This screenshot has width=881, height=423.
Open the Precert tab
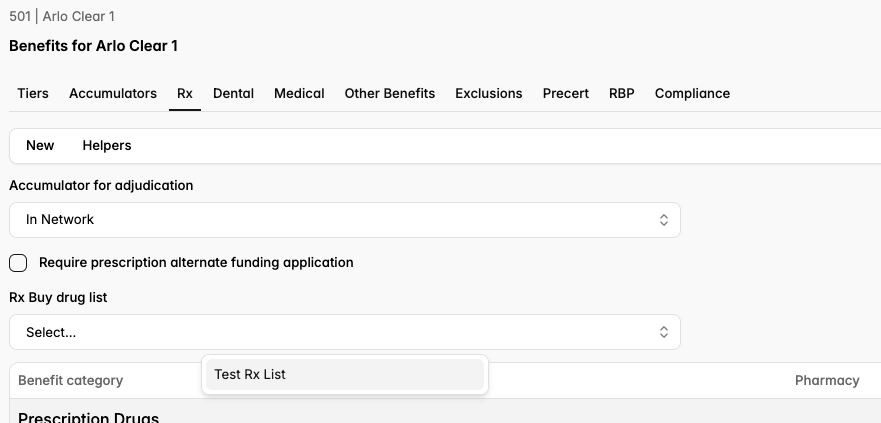pos(566,93)
